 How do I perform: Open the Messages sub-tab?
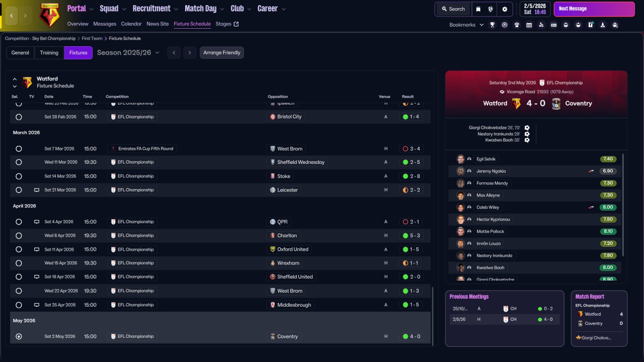pos(105,24)
